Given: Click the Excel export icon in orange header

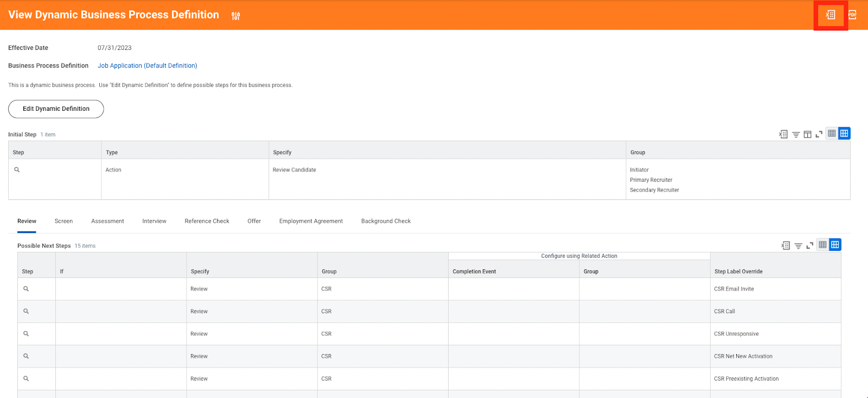Looking at the screenshot, I should (830, 15).
